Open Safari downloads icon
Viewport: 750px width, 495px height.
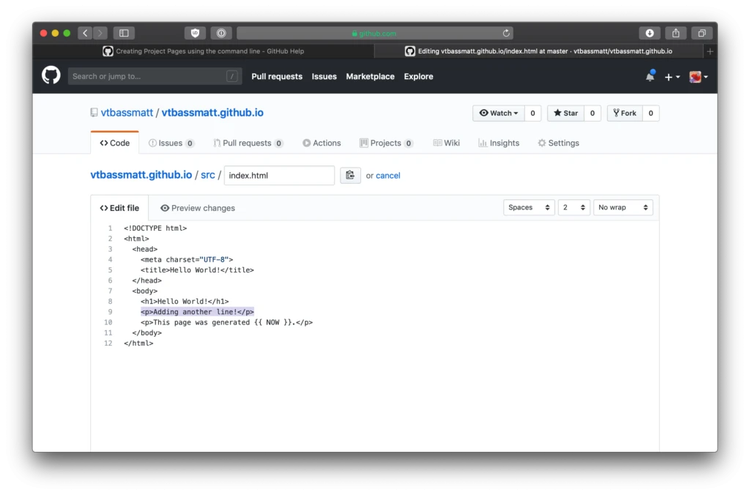point(649,33)
